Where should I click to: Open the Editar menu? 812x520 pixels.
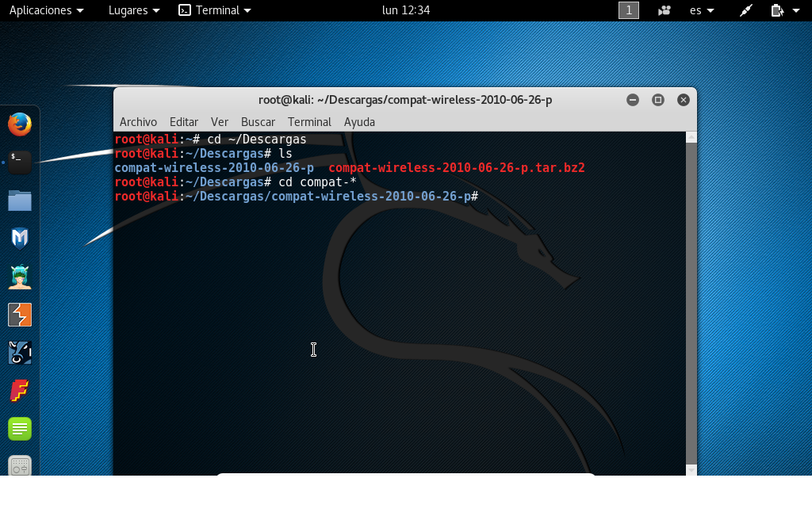pos(184,122)
